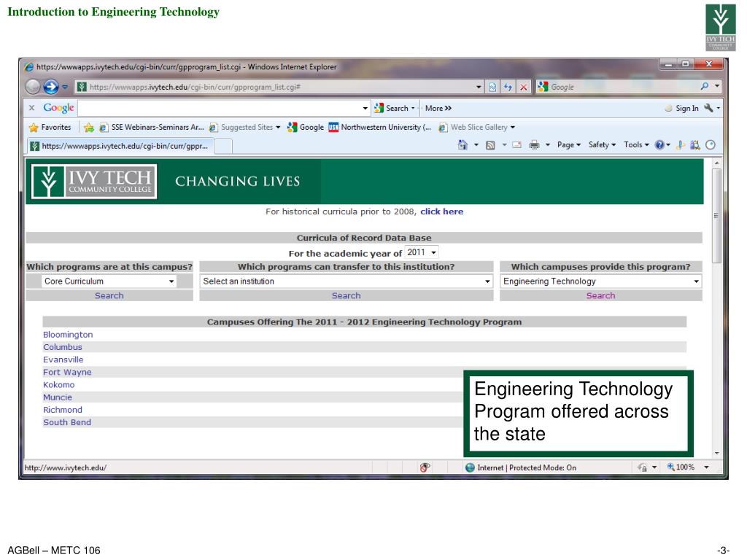The width and height of the screenshot is (747, 560).
Task: Click the scrollbar down arrow
Action: pyautogui.click(x=716, y=454)
